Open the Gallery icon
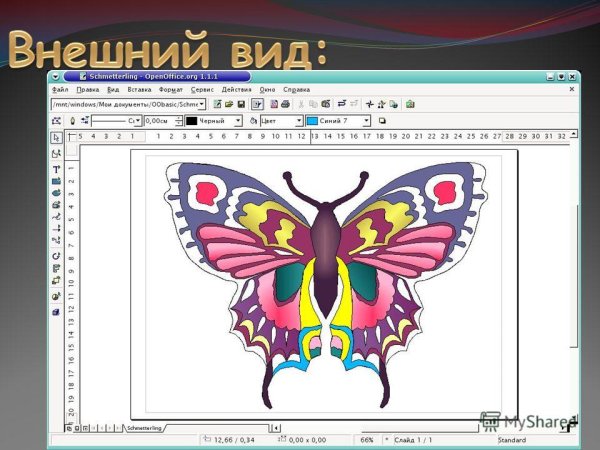 pyautogui.click(x=410, y=104)
